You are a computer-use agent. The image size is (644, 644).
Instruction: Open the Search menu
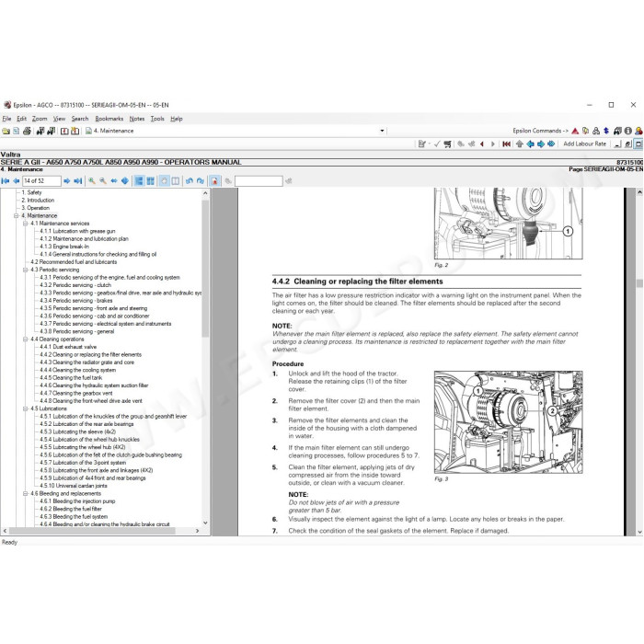click(x=80, y=119)
